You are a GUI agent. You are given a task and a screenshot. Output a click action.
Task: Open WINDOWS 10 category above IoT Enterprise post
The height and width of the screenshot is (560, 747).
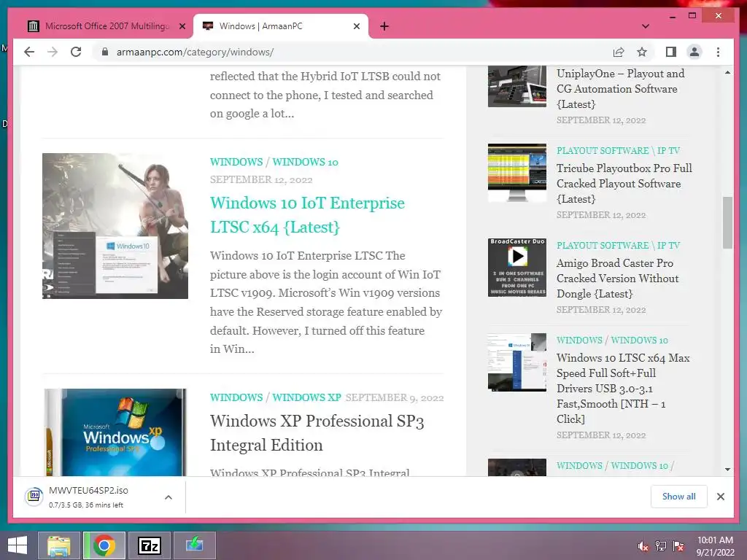click(306, 162)
